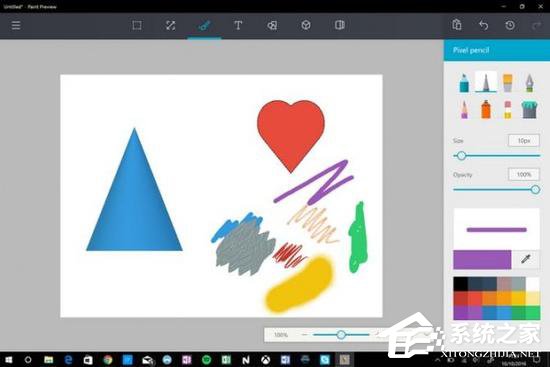The width and height of the screenshot is (550, 367).
Task: Select the grey Pixel pencil brush
Action: tap(486, 82)
